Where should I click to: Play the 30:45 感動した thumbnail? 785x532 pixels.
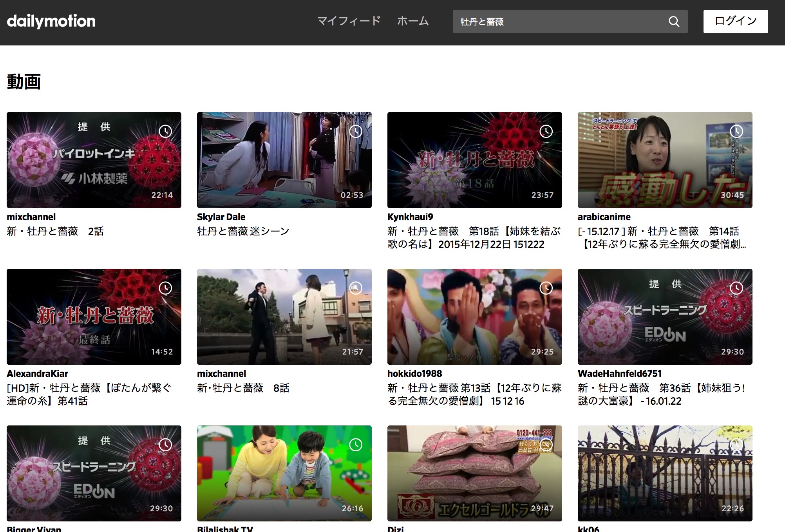(x=665, y=160)
